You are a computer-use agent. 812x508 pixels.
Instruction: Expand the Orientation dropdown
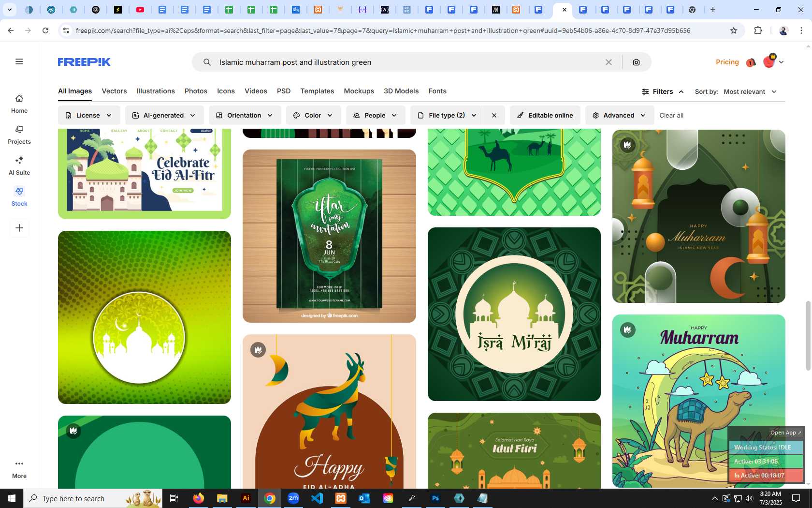click(245, 115)
